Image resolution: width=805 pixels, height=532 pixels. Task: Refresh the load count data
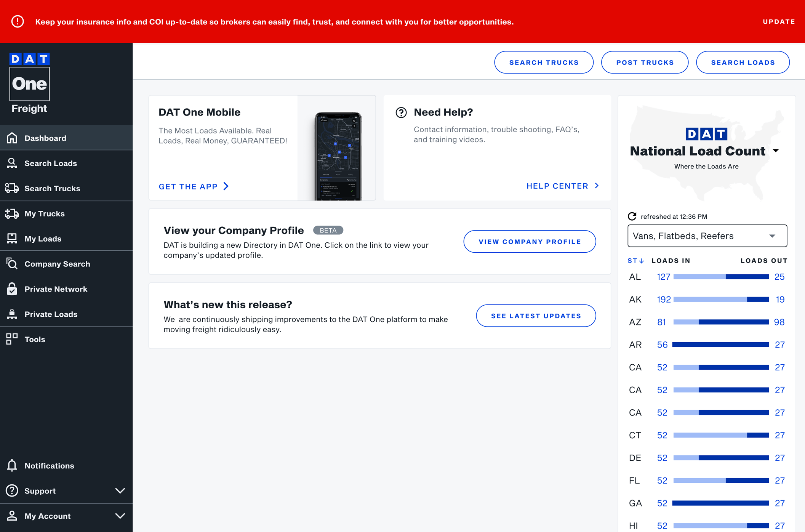632,216
